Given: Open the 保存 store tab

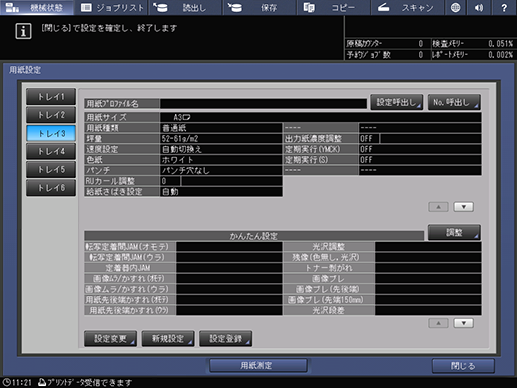Looking at the screenshot, I should coord(260,7).
